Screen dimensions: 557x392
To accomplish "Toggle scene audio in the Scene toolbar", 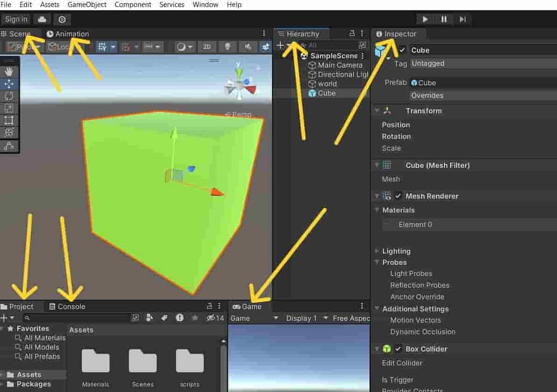I will click(x=247, y=46).
